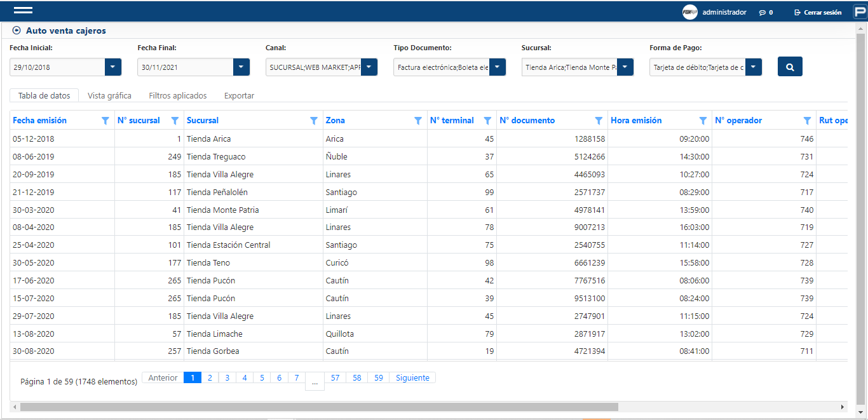Click document number 1288158

tap(589, 139)
